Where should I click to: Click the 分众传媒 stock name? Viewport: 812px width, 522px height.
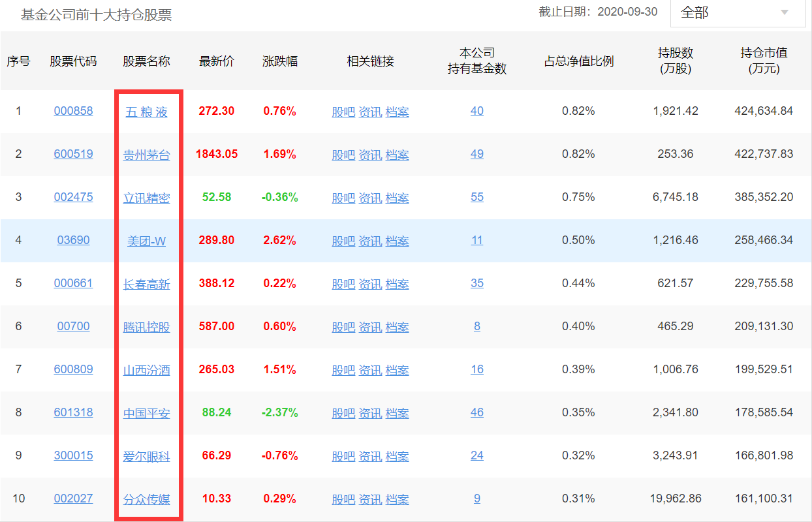[147, 499]
